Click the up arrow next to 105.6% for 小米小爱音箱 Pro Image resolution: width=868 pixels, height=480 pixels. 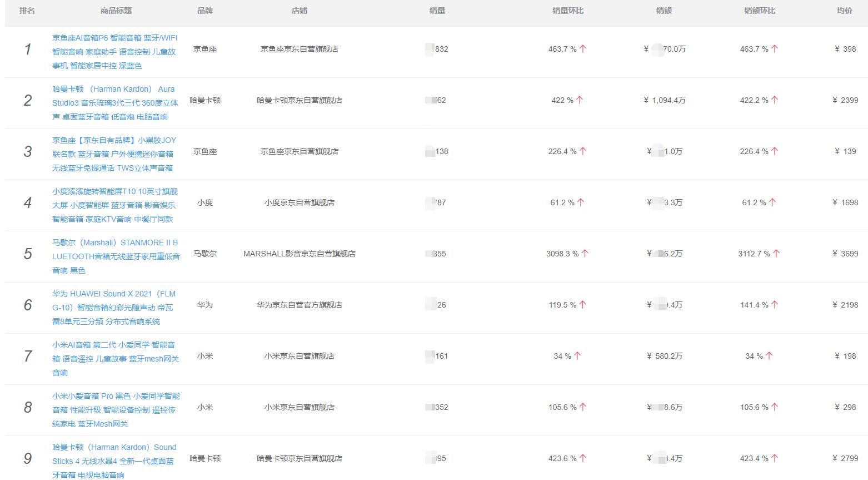[x=583, y=407]
